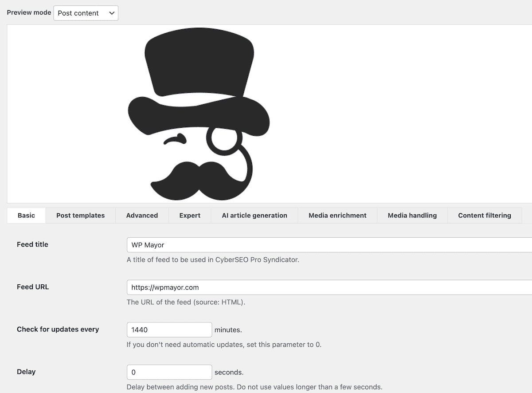Viewport: 532px width, 393px height.
Task: Open the Advanced tab
Action: 142,215
